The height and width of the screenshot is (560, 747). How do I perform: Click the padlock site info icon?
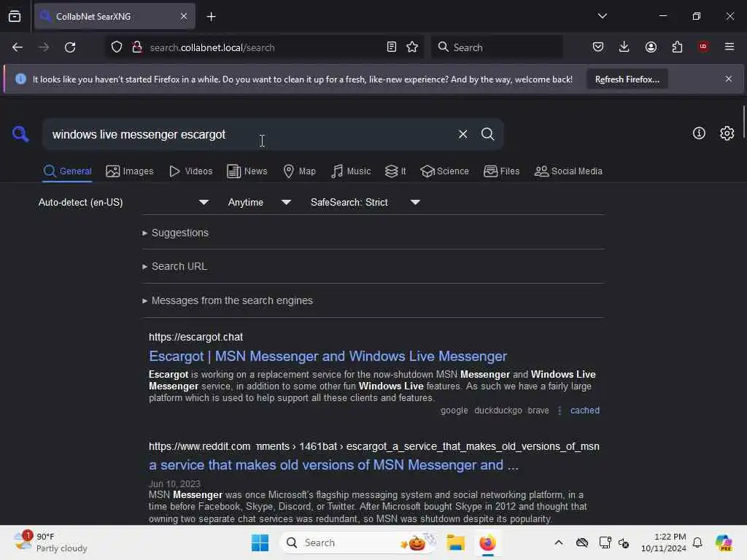pos(137,47)
